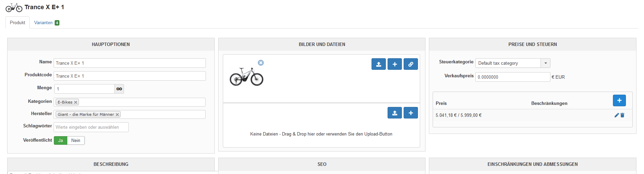Select the Produkt tab
This screenshot has width=644, height=174.
pos(17,23)
